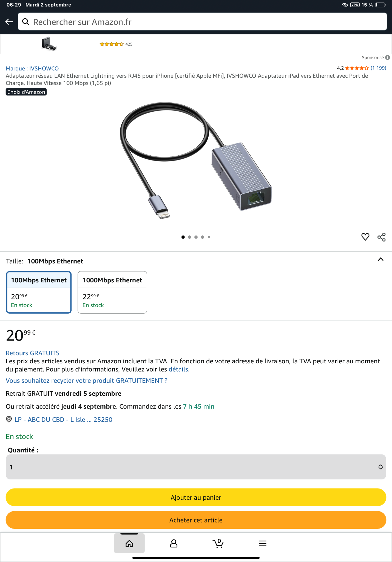This screenshot has width=392, height=562.
Task: Open the account profile icon
Action: 174,543
